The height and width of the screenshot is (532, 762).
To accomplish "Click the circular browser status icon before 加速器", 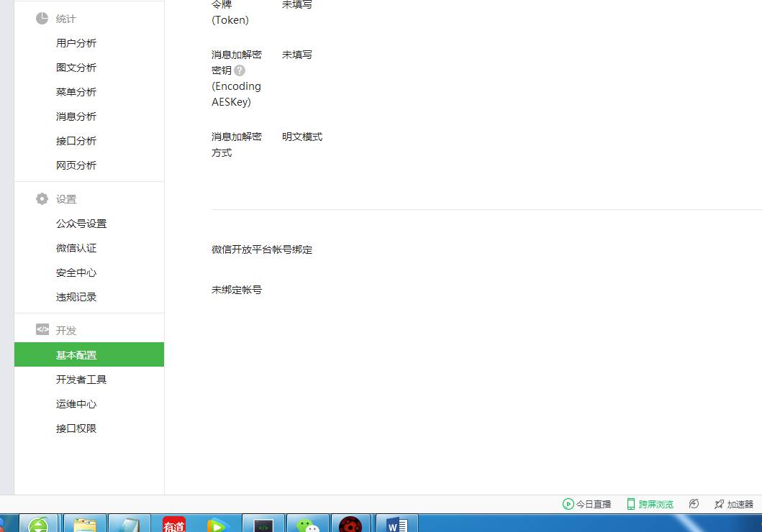I will click(x=694, y=504).
